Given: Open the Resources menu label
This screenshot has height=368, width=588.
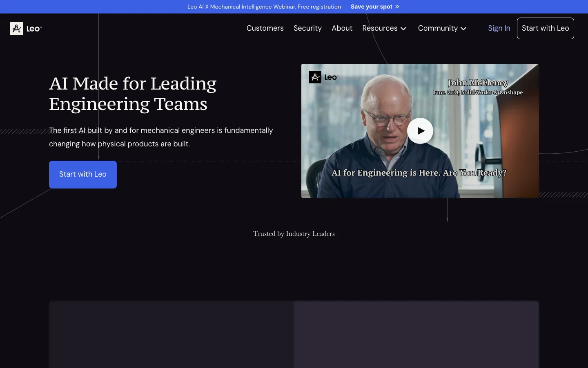Looking at the screenshot, I should tap(380, 28).
